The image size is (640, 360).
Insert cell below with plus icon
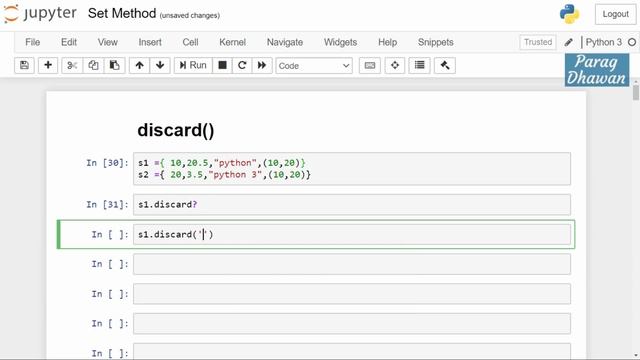click(48, 65)
